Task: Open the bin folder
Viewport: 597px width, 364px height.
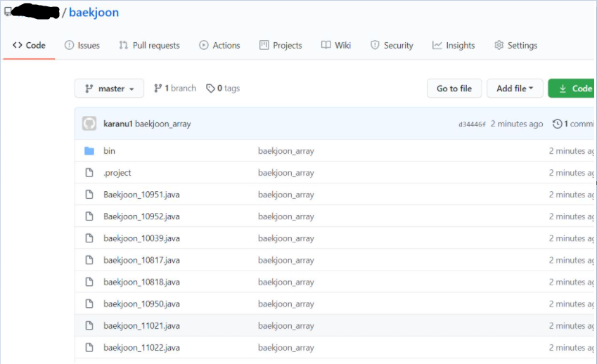Action: (109, 151)
